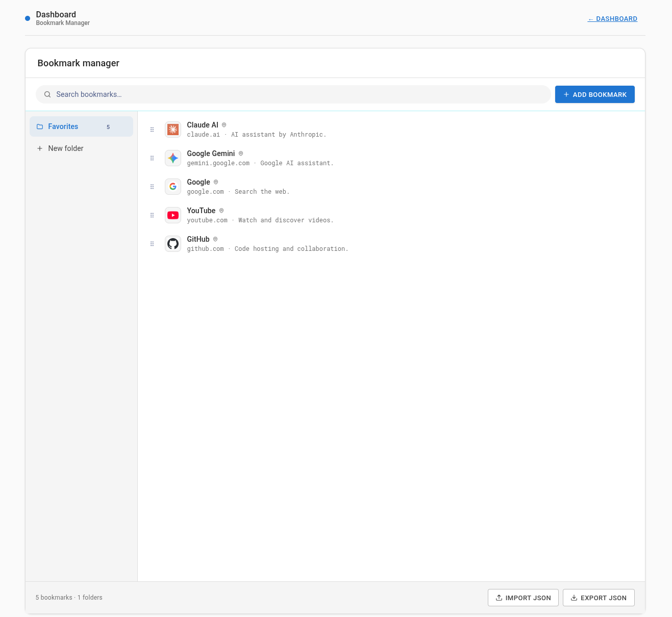The height and width of the screenshot is (617, 672).
Task: Click the small badge icon after Google Gemini
Action: 241,153
